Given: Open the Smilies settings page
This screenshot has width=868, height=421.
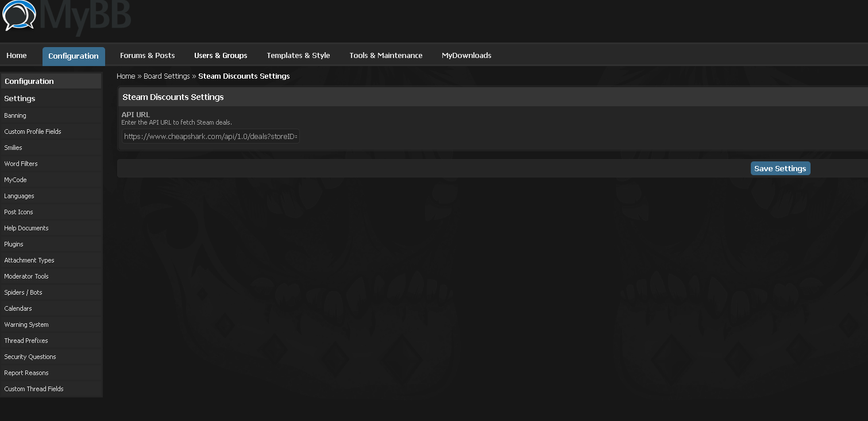Looking at the screenshot, I should pyautogui.click(x=13, y=148).
